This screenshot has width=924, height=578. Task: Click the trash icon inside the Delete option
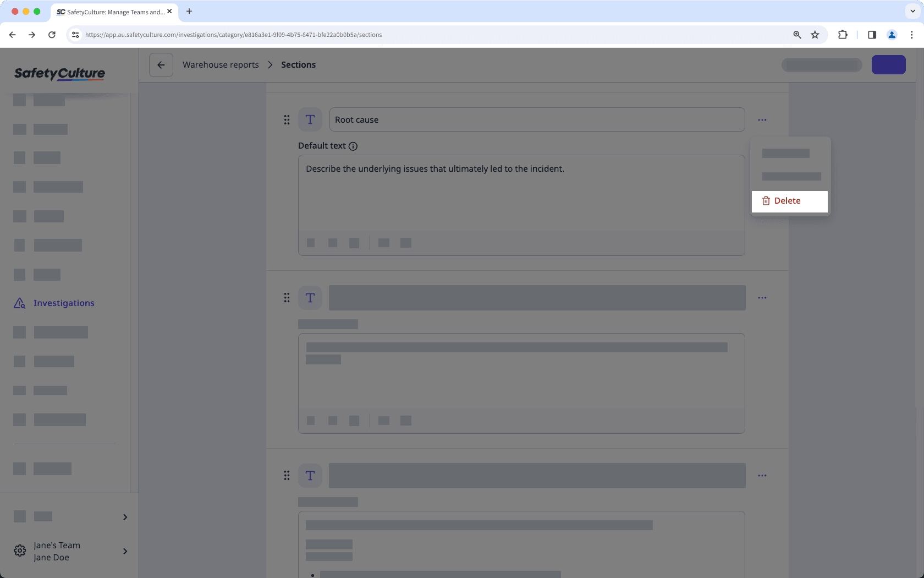pos(766,201)
